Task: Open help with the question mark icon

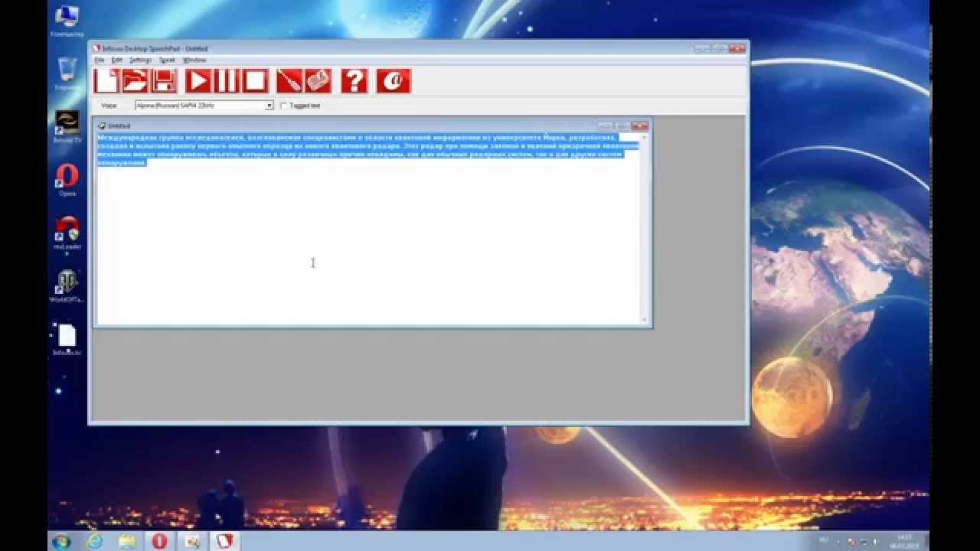Action: click(x=354, y=81)
